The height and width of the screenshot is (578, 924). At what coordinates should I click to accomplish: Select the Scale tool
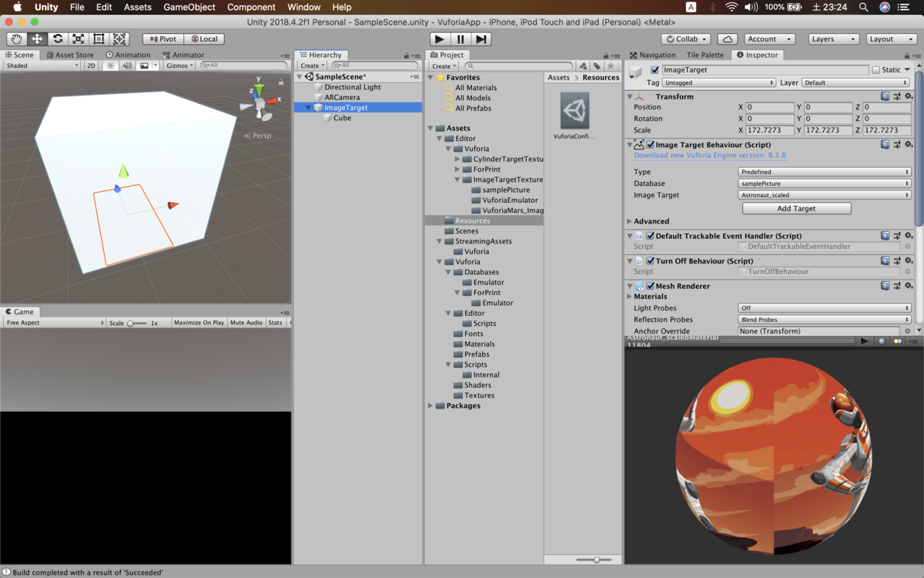click(77, 39)
